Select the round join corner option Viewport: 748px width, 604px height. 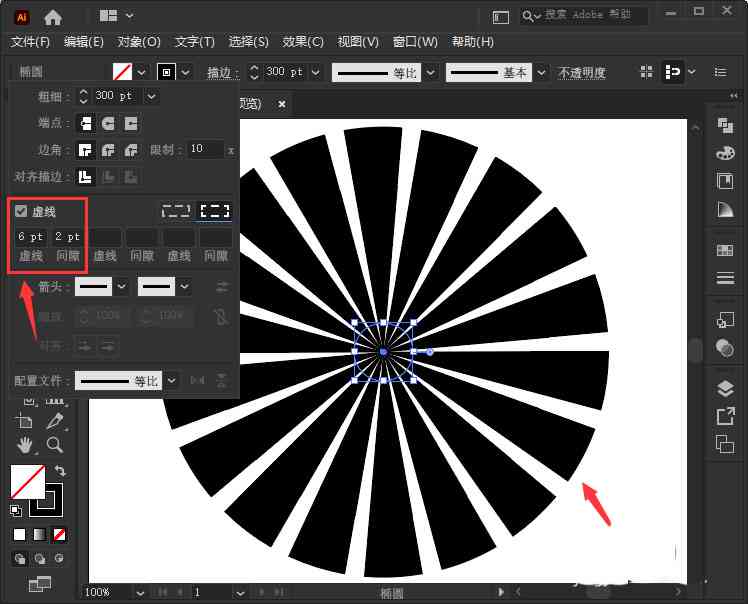click(108, 150)
